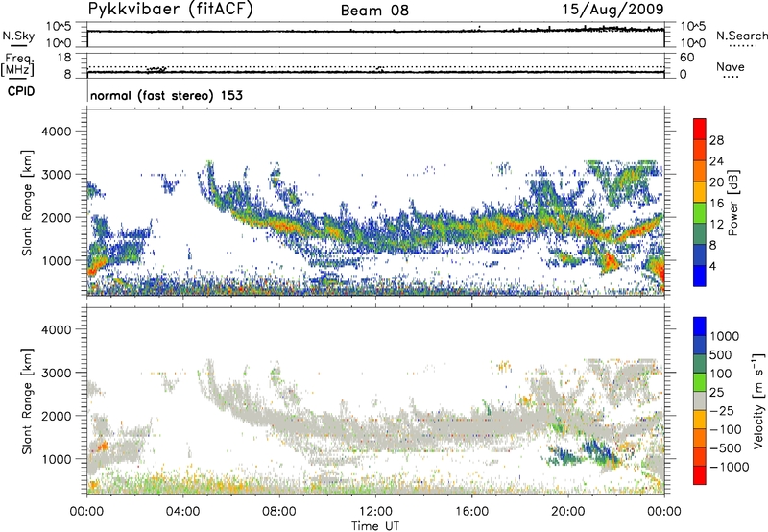768x532 pixels.
Task: Click the 'N.Search' legend label
Action: [x=741, y=36]
